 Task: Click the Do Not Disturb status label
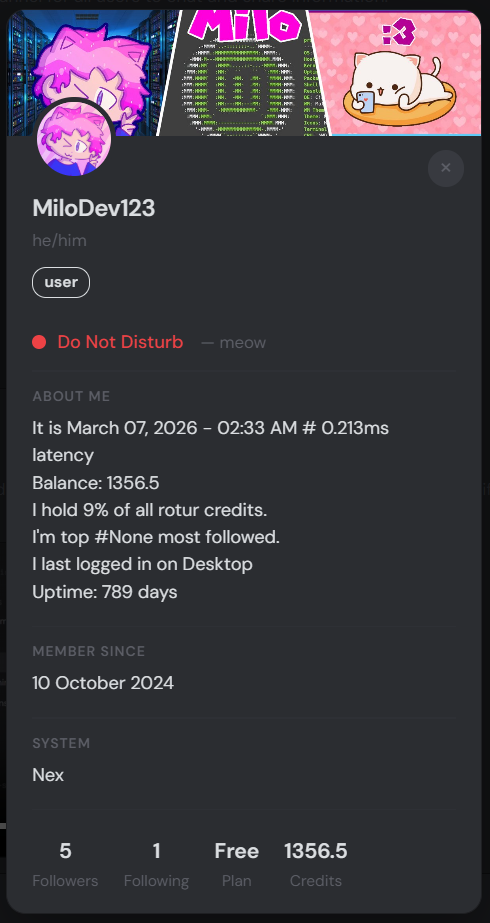120,342
